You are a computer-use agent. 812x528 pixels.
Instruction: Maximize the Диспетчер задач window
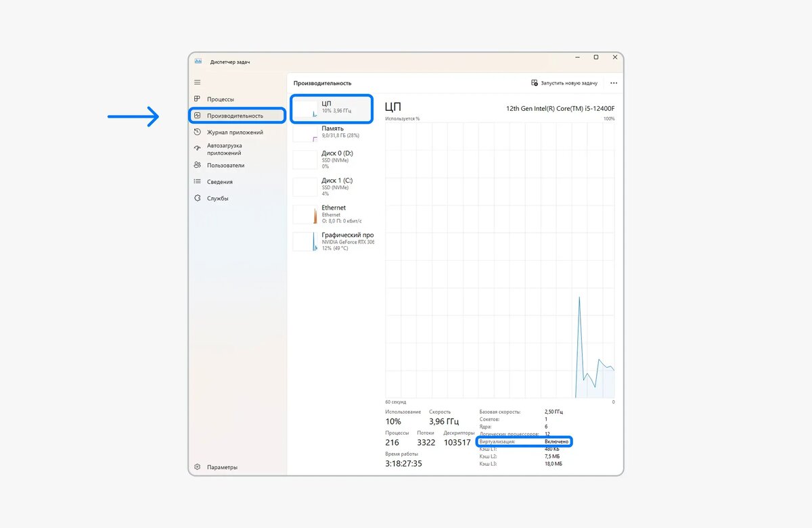[596, 57]
